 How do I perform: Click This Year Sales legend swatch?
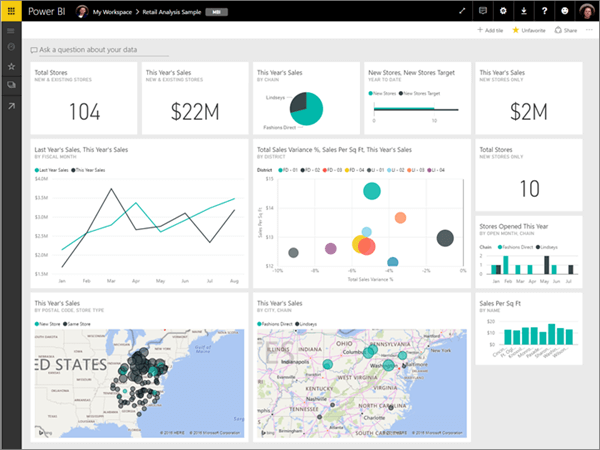tap(73, 170)
